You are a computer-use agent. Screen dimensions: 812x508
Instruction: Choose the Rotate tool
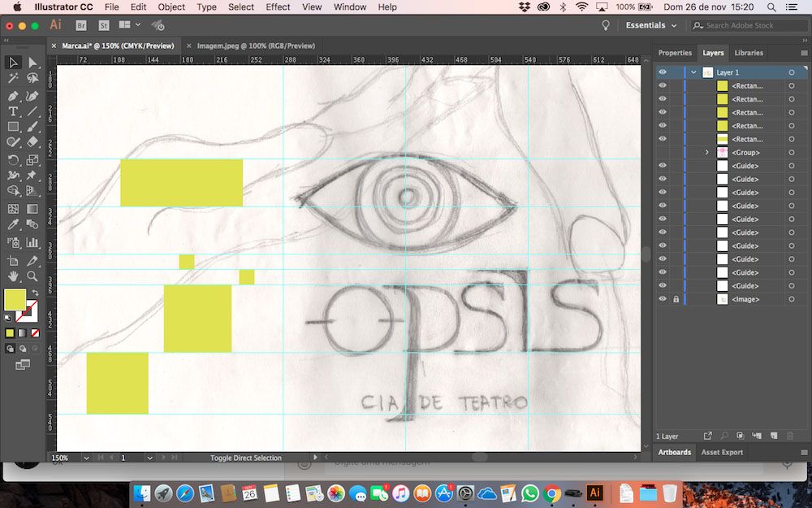(x=13, y=160)
